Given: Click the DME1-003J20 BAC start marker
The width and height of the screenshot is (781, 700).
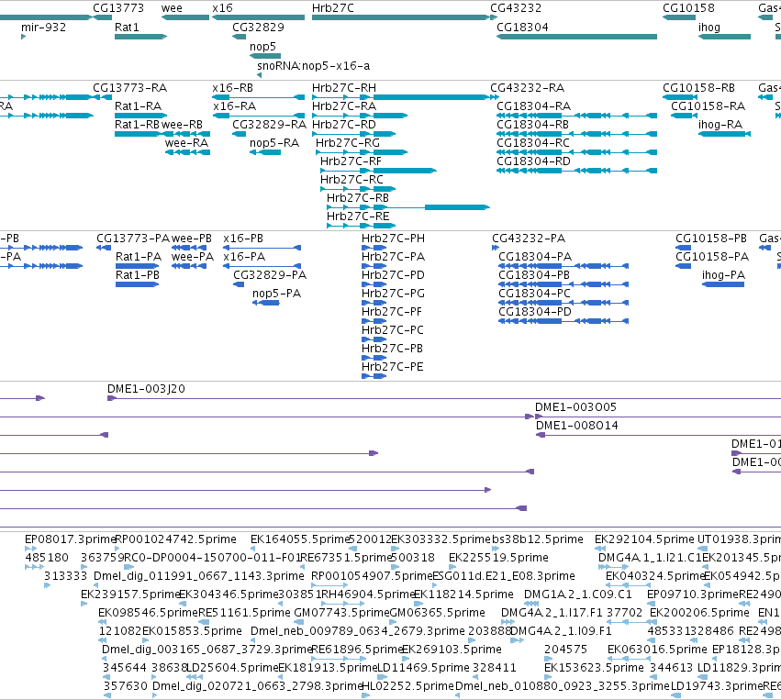Looking at the screenshot, I should tap(112, 398).
